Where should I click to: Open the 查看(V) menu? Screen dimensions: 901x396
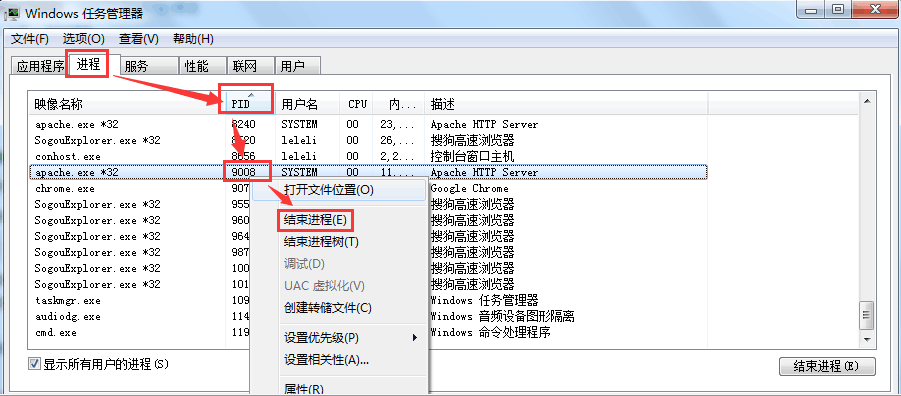pyautogui.click(x=138, y=39)
